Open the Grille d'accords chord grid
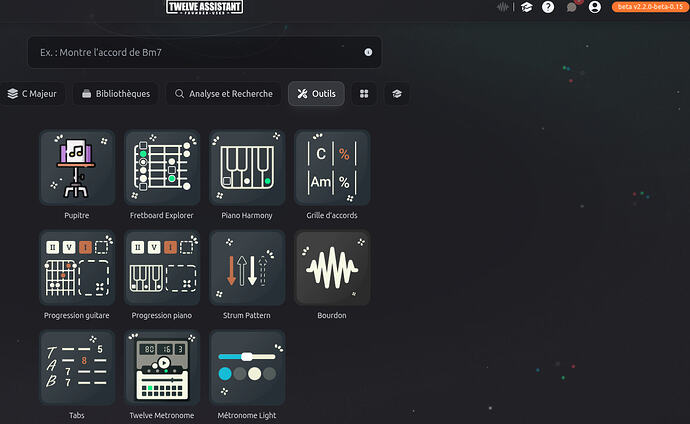Image resolution: width=690 pixels, height=424 pixels. 332,168
